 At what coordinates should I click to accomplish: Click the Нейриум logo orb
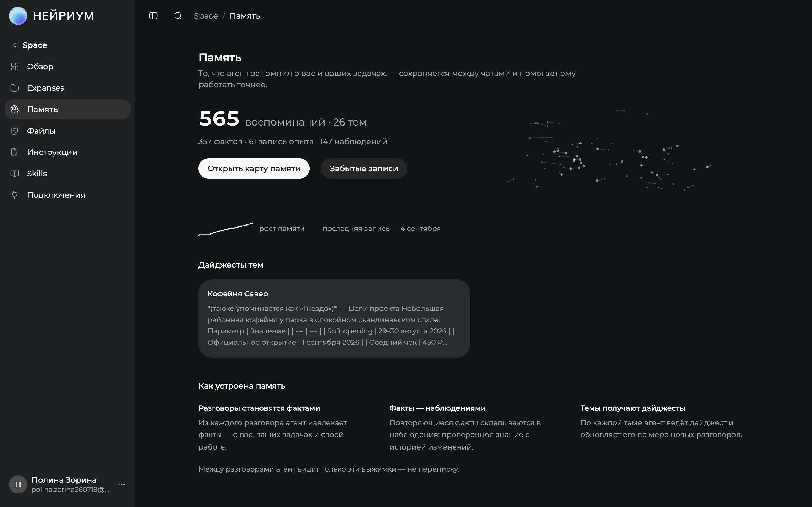[18, 16]
